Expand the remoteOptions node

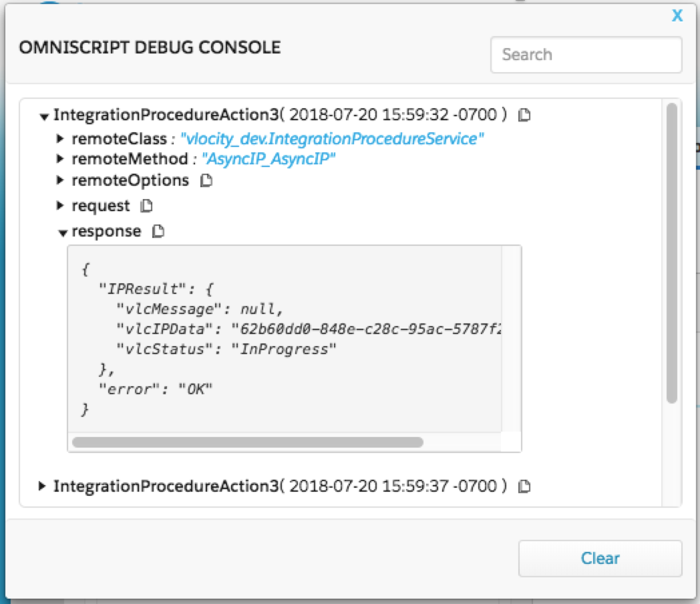[x=62, y=180]
